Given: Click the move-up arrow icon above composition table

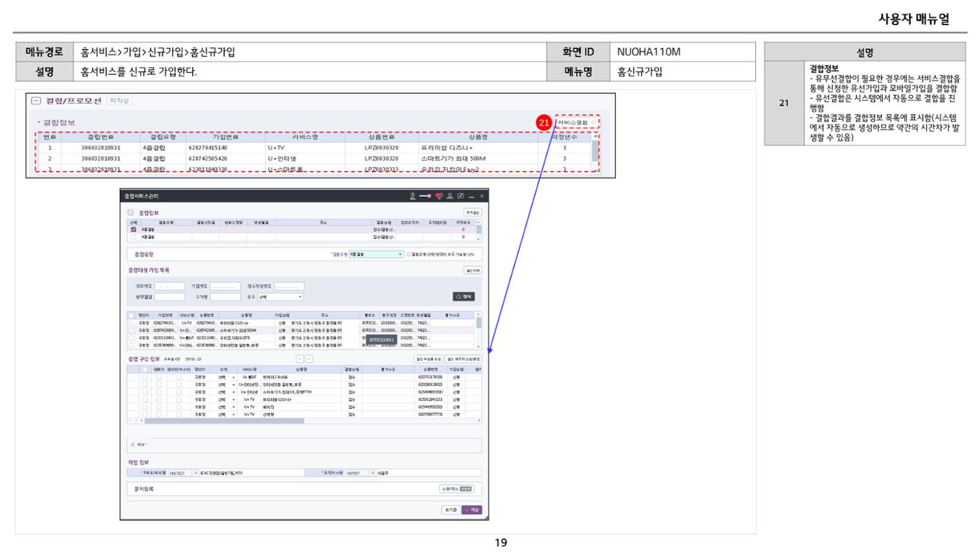Looking at the screenshot, I should pyautogui.click(x=300, y=359).
